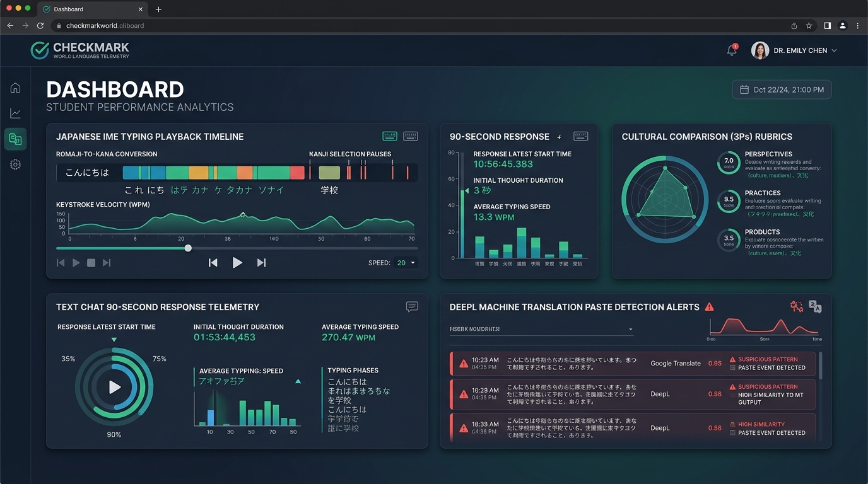Image resolution: width=868 pixels, height=484 pixels.
Task: Open the playback SPEED dropdown showing 20
Action: click(x=405, y=263)
